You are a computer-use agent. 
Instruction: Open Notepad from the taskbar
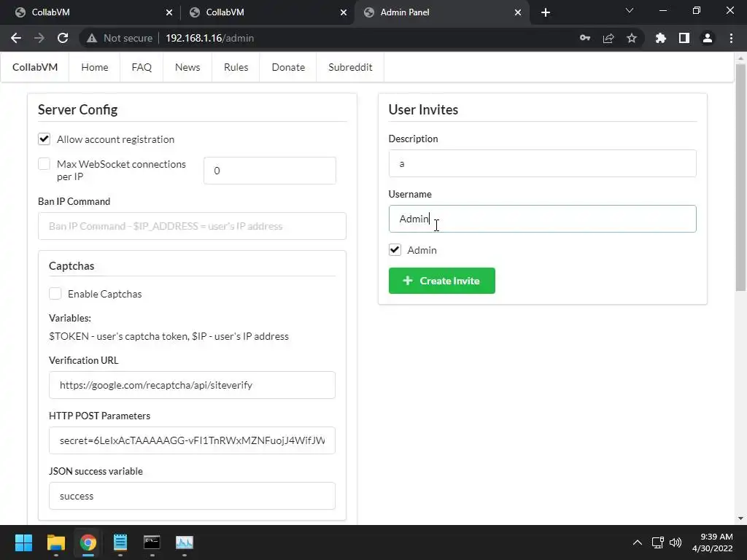120,542
